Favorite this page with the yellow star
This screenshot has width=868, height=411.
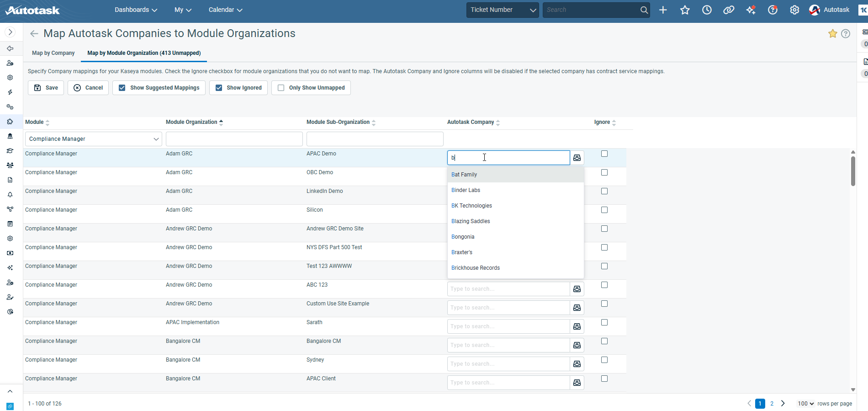click(833, 34)
